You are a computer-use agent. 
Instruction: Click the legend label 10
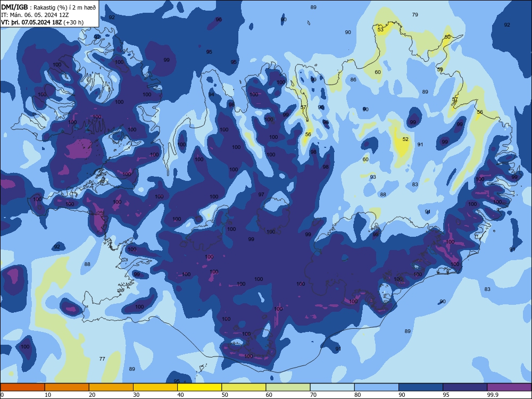coord(48,395)
